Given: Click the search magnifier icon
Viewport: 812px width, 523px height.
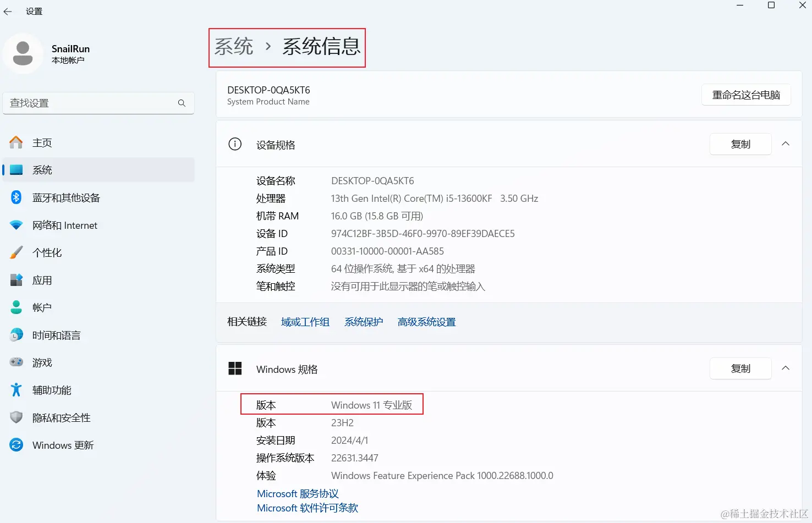Looking at the screenshot, I should pyautogui.click(x=182, y=103).
